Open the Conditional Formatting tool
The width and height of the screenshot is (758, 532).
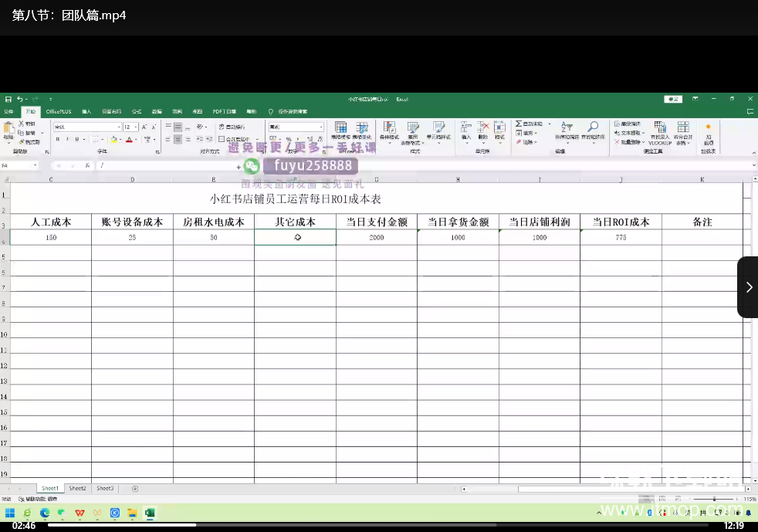[x=388, y=129]
